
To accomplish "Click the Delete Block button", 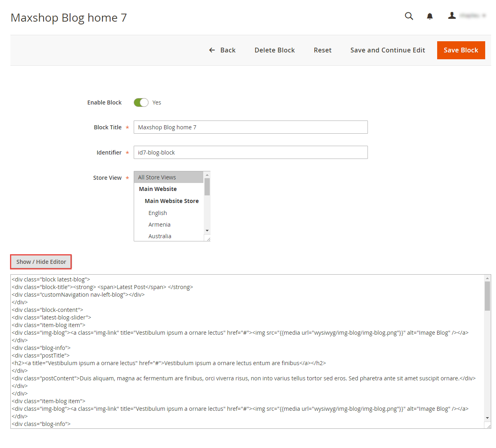I will [x=275, y=50].
